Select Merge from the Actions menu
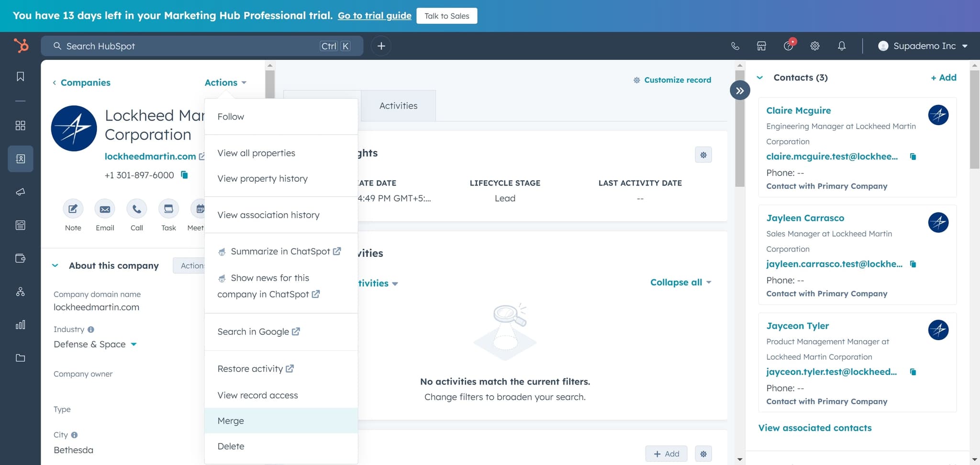This screenshot has width=980, height=465. pos(231,421)
